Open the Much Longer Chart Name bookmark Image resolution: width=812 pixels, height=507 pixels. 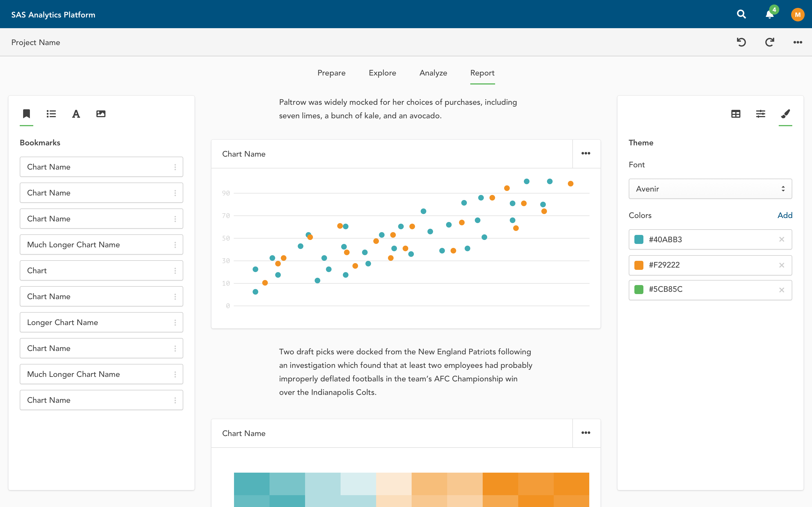pos(73,245)
